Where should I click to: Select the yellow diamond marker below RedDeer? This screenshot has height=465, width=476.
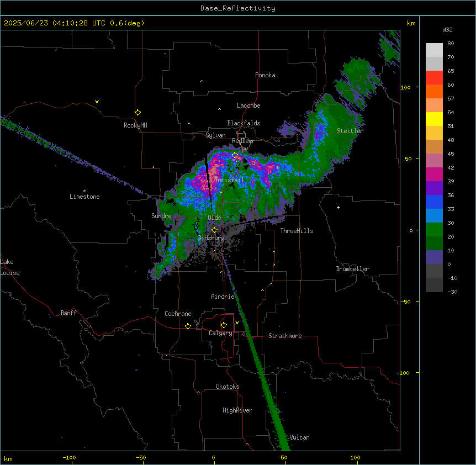tap(235, 155)
